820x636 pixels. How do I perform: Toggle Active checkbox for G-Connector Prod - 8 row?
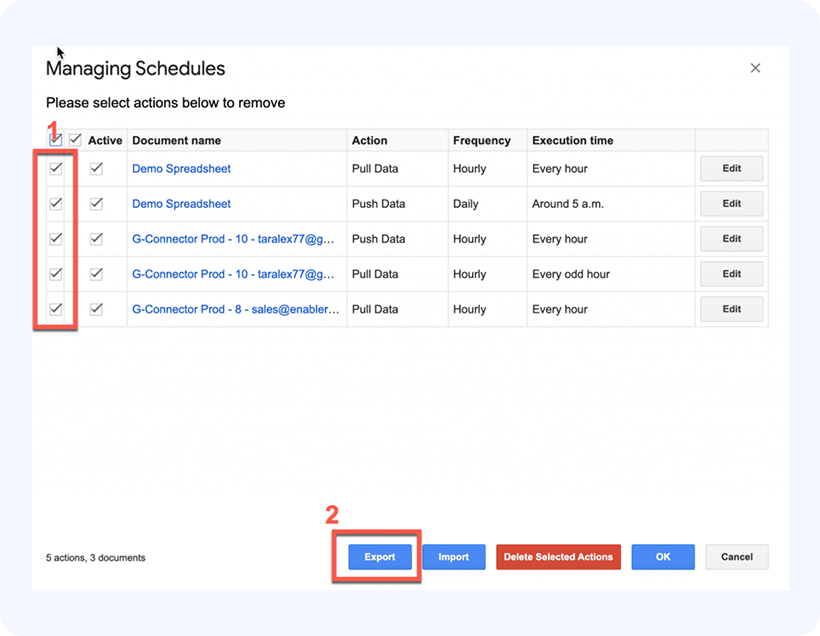pyautogui.click(x=96, y=309)
